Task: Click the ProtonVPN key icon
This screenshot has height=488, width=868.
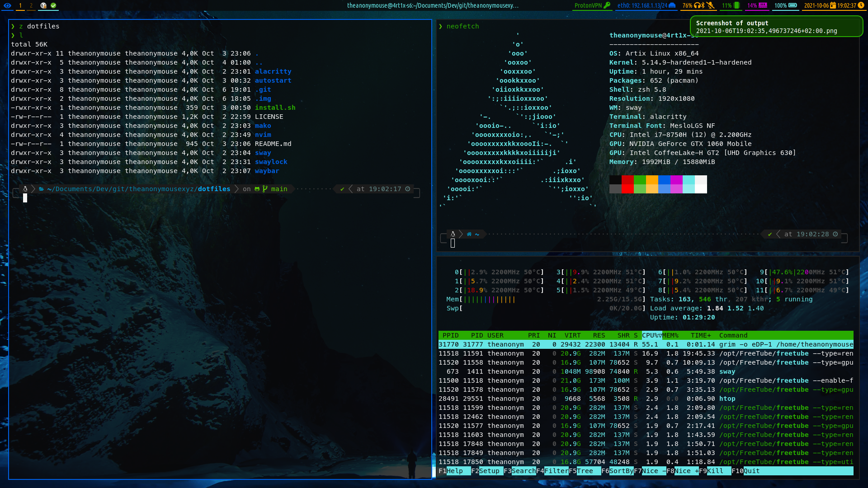Action: point(607,5)
